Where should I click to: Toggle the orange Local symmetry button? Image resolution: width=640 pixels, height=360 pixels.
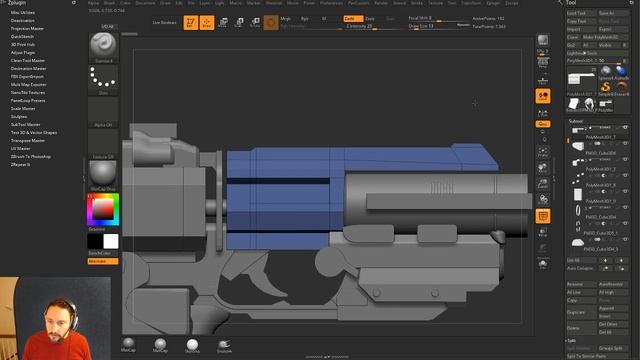pyautogui.click(x=543, y=96)
